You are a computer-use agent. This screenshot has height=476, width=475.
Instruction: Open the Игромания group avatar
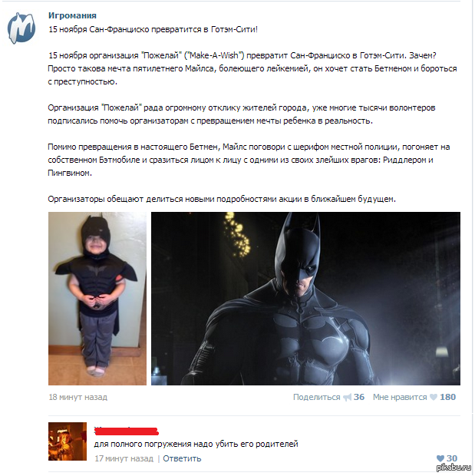click(x=21, y=28)
